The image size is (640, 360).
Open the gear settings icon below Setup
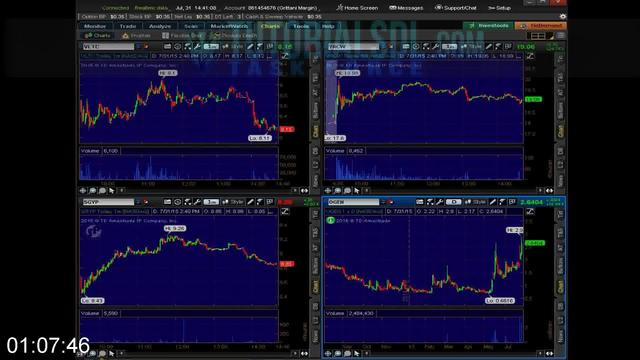(563, 17)
